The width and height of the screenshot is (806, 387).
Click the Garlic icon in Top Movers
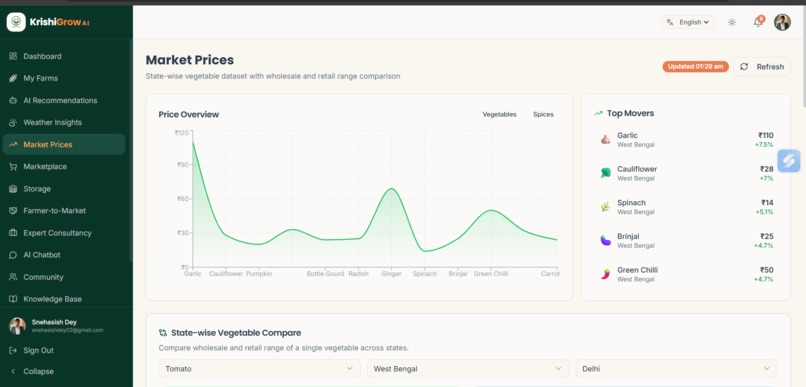(x=606, y=139)
